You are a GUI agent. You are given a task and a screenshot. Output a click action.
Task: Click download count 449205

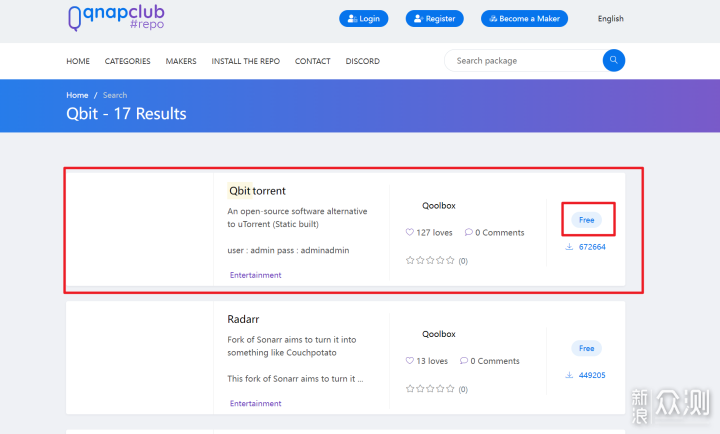tap(592, 375)
